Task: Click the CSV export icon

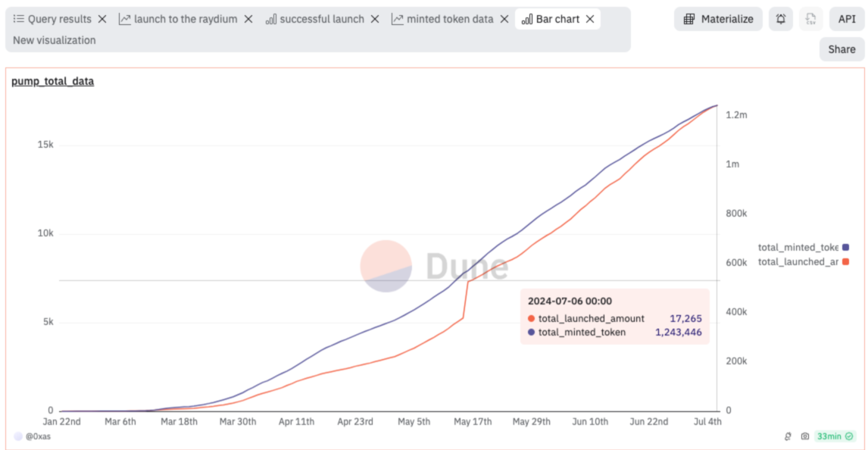Action: [x=810, y=19]
